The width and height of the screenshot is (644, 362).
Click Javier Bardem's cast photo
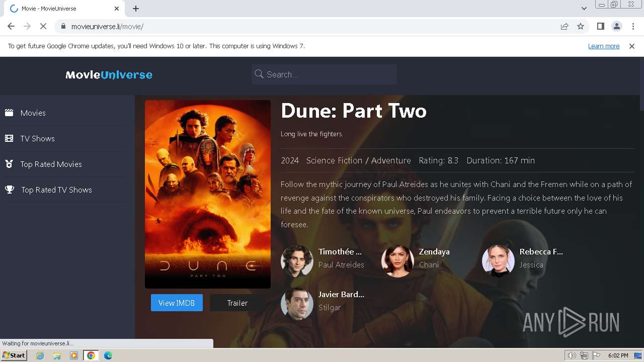[x=297, y=304]
